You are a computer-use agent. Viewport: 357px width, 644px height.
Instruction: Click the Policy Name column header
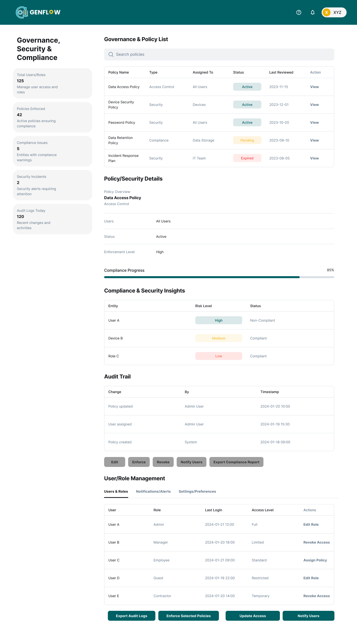click(x=119, y=72)
